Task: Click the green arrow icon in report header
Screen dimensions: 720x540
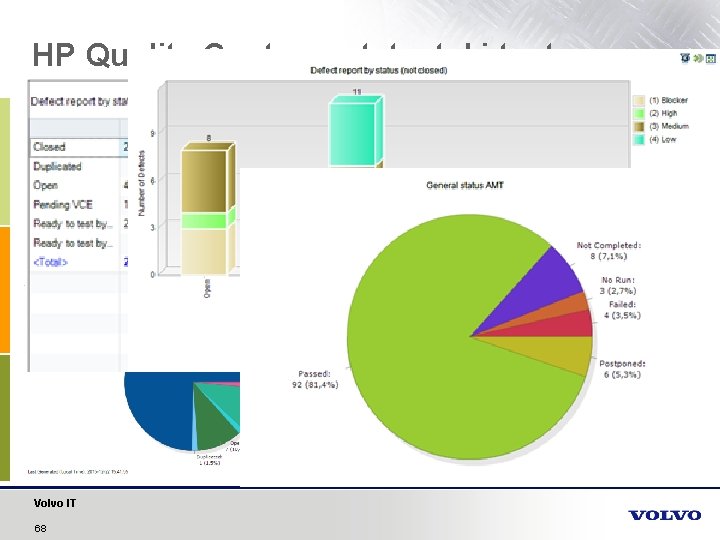Action: tap(698, 58)
